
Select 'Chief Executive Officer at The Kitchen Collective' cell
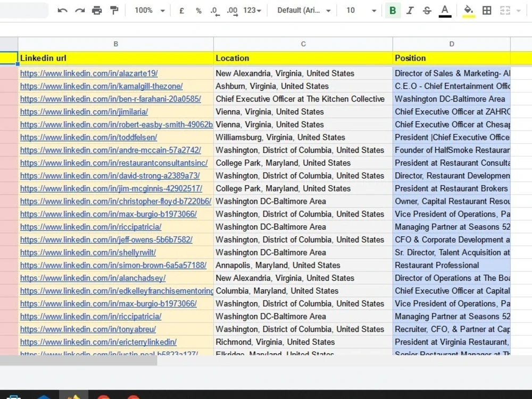coord(303,99)
